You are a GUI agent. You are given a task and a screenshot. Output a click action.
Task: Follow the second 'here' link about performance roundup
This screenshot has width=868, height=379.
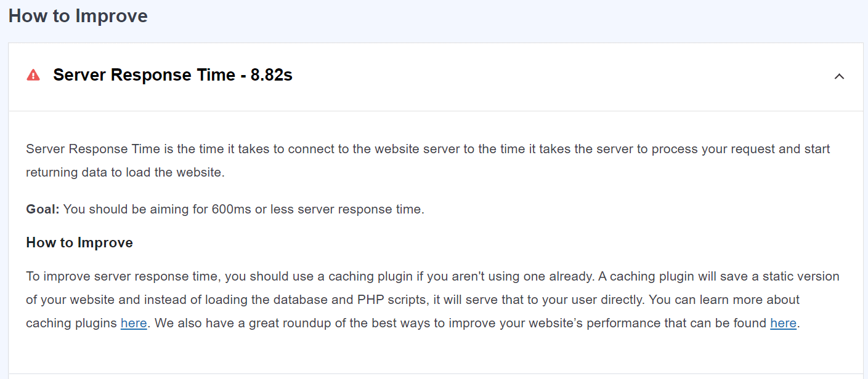point(783,322)
